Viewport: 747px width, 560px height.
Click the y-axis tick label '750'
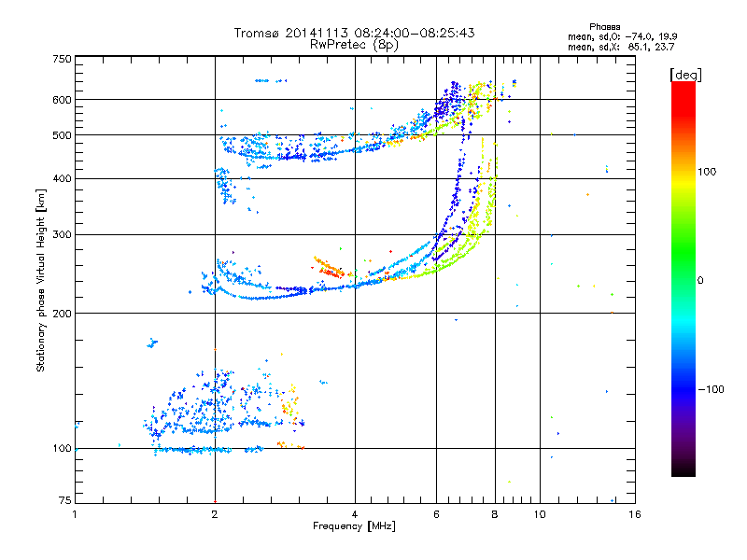62,59
